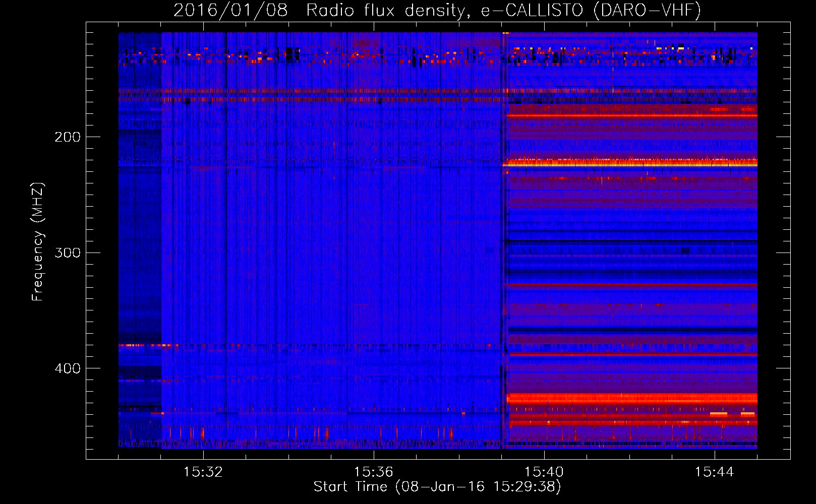Click the 15:36 time tick label

(373, 472)
